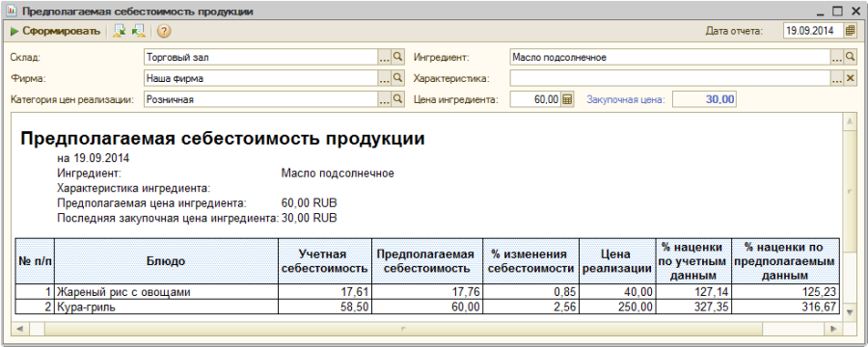Viewport: 868px width, 347px height.
Task: Open selection list ellipsis for Склад
Action: (385, 57)
